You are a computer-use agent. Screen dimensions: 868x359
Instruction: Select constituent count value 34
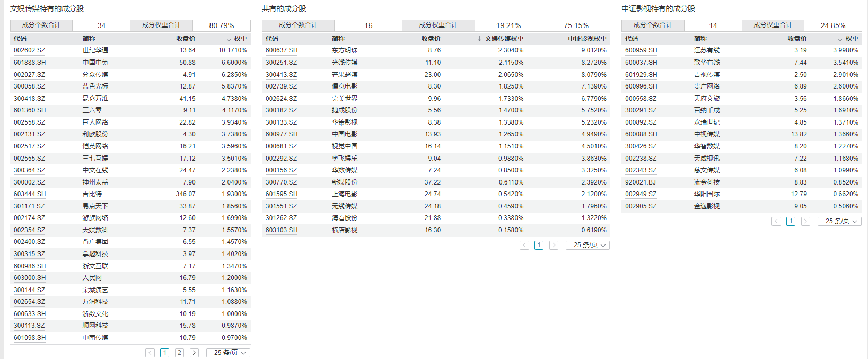[101, 25]
